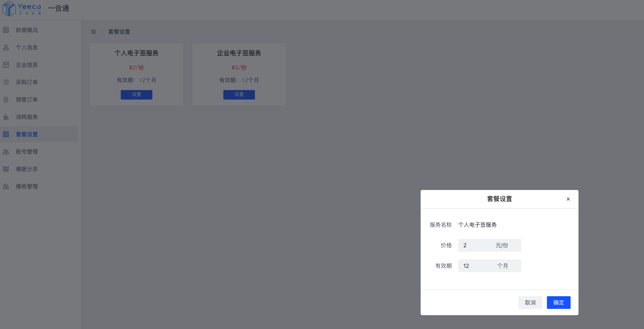This screenshot has height=329, width=644.
Task: Click the 账号管理 users icon
Action: (x=6, y=152)
